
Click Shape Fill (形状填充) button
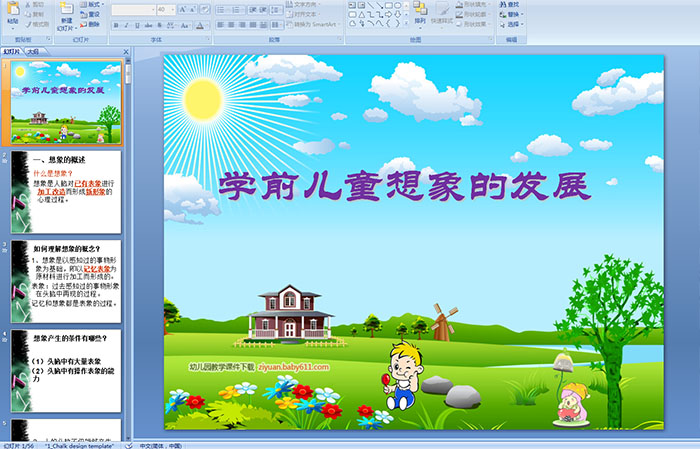pos(474,4)
